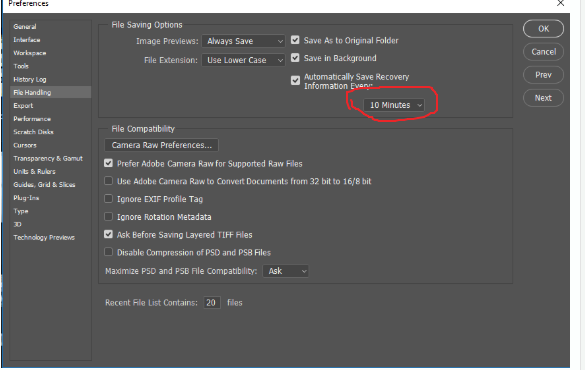Select Interface in the preferences sidebar
The image size is (585, 370).
coord(26,40)
